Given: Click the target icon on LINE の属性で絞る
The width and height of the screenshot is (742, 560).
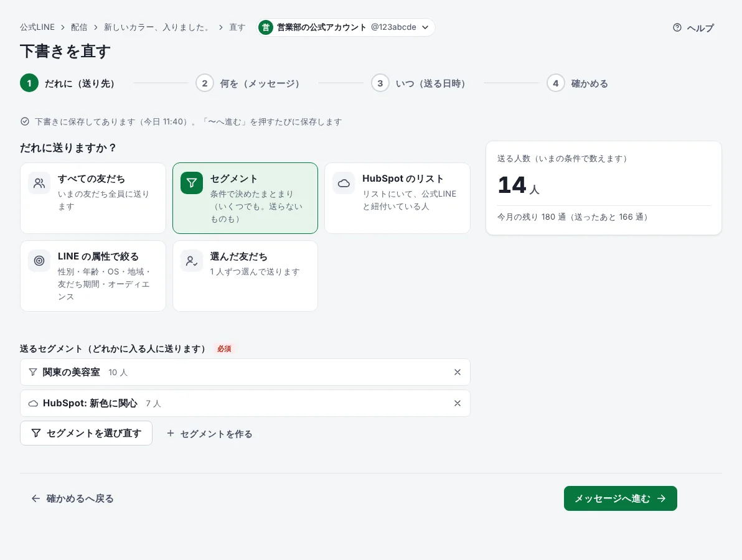Looking at the screenshot, I should point(39,261).
